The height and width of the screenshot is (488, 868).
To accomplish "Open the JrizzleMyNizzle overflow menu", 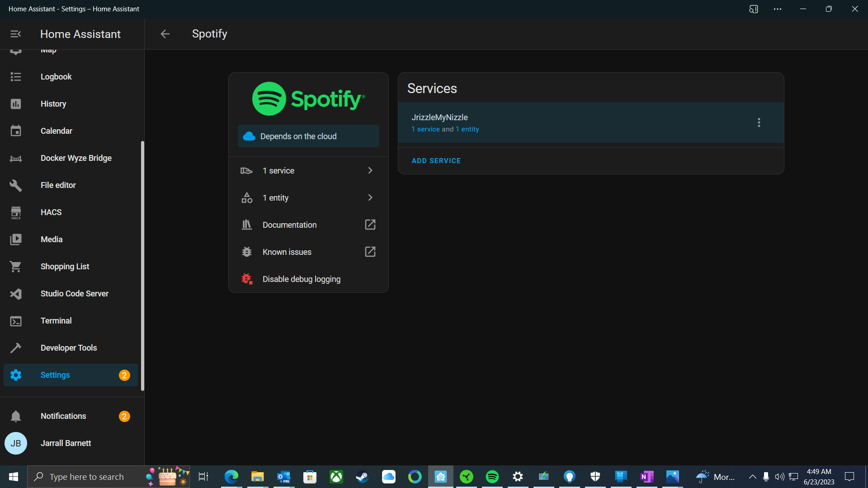I will [x=759, y=122].
